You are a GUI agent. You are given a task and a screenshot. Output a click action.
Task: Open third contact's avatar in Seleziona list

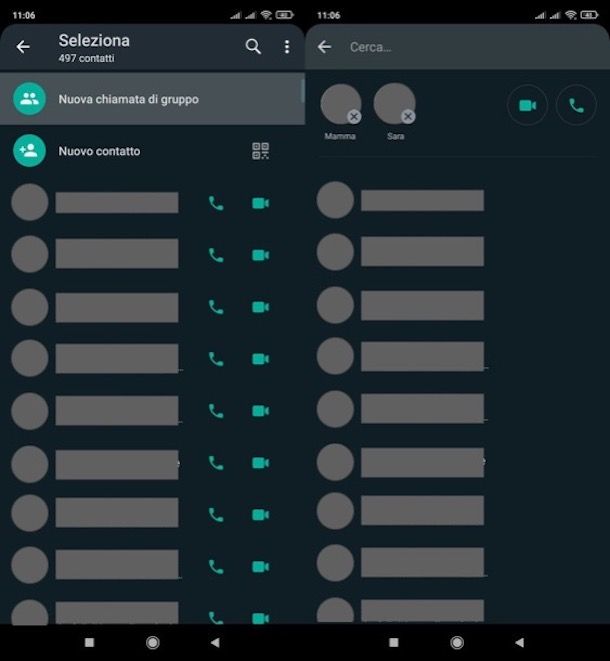coord(30,307)
